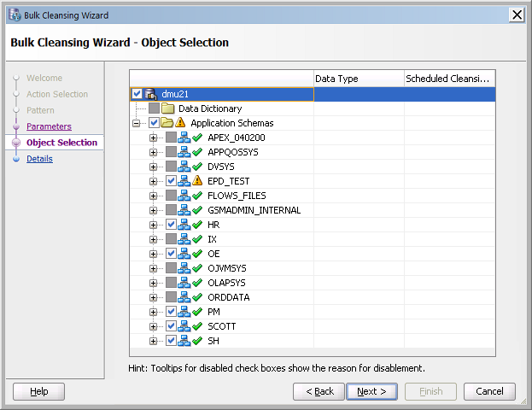Select the PM schema row

213,312
